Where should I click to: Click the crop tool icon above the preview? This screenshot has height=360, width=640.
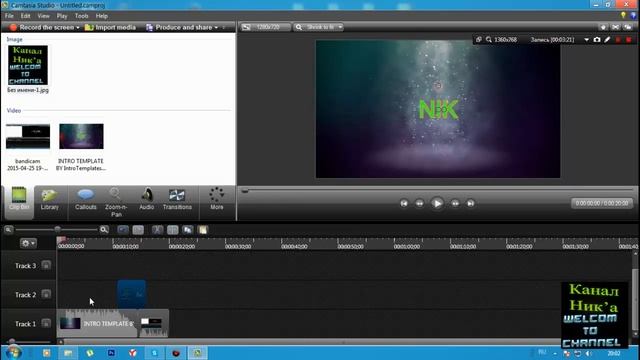point(615,27)
